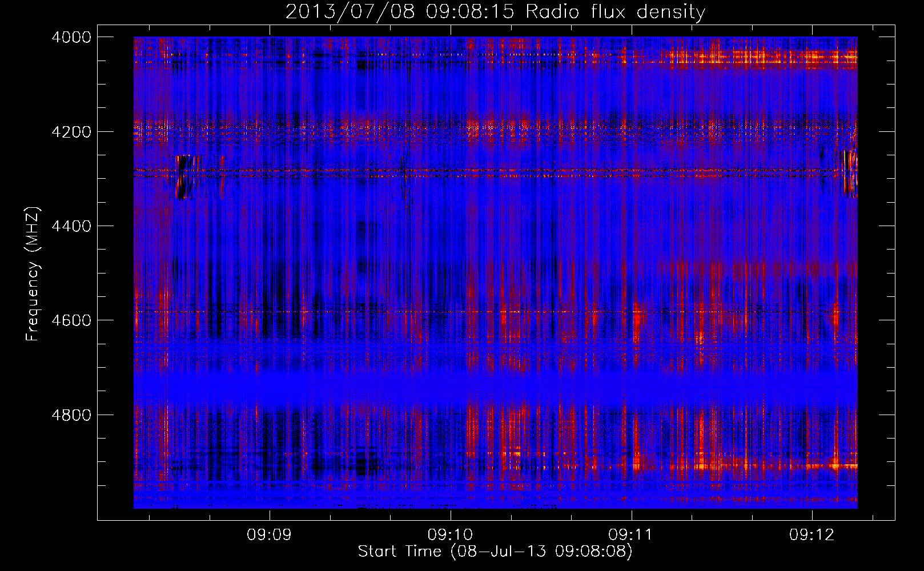Click the 09:09 time axis label
This screenshot has width=924, height=571.
pos(269,535)
